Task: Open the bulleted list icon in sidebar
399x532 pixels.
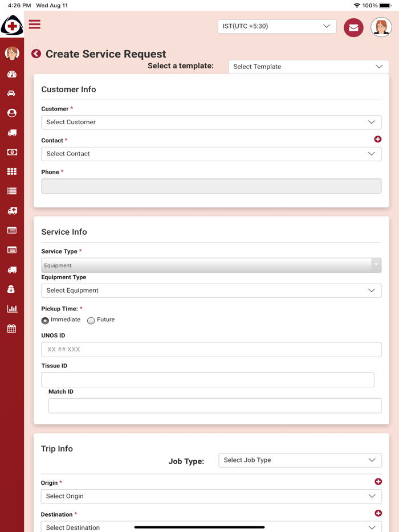Action: point(12,191)
